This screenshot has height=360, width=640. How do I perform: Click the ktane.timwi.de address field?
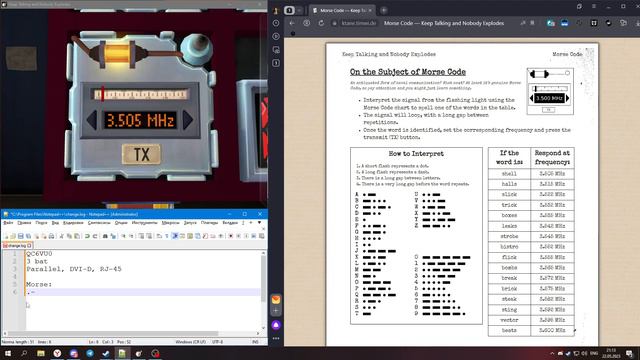359,23
